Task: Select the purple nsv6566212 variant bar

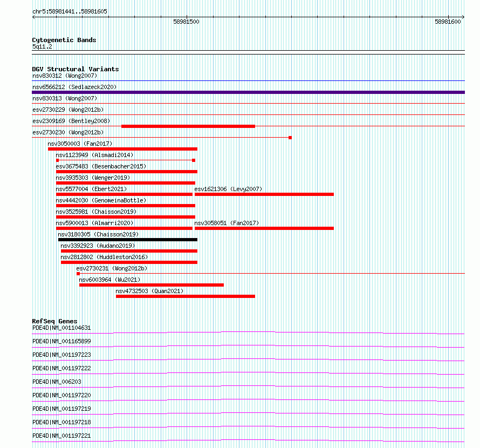Action: [x=248, y=92]
